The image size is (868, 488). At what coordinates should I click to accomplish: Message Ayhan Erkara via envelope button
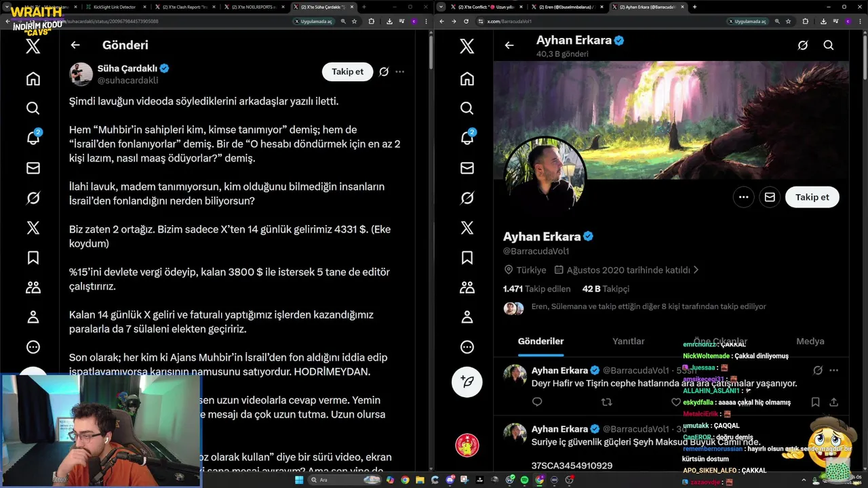(770, 197)
